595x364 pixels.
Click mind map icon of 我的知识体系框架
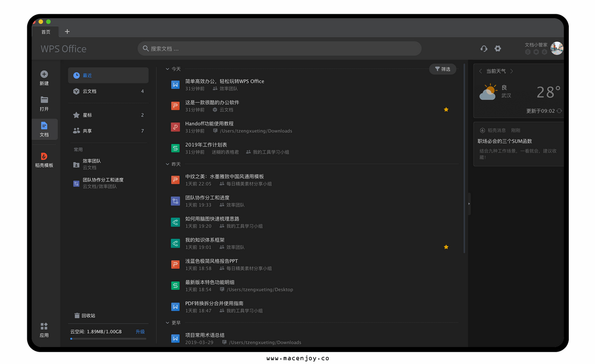pyautogui.click(x=175, y=243)
